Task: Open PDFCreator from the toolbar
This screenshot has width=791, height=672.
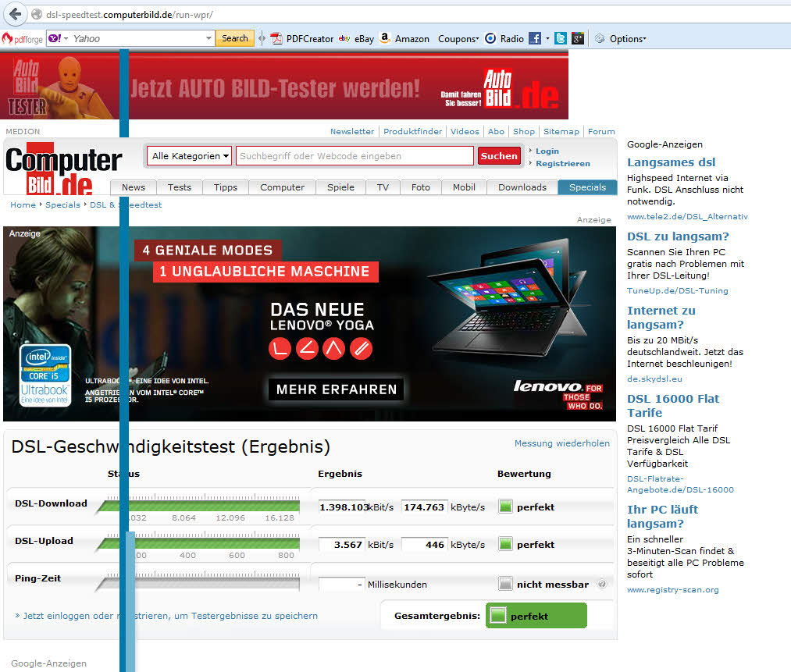Action: (x=301, y=39)
